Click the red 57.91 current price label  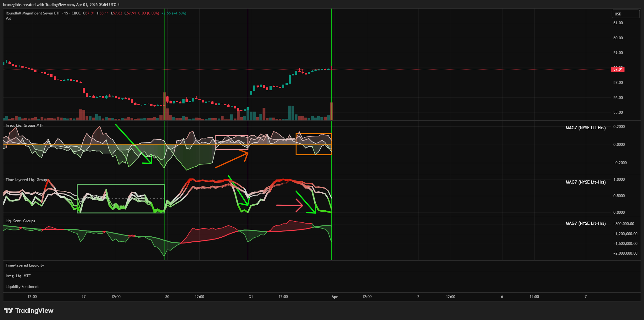tap(618, 69)
